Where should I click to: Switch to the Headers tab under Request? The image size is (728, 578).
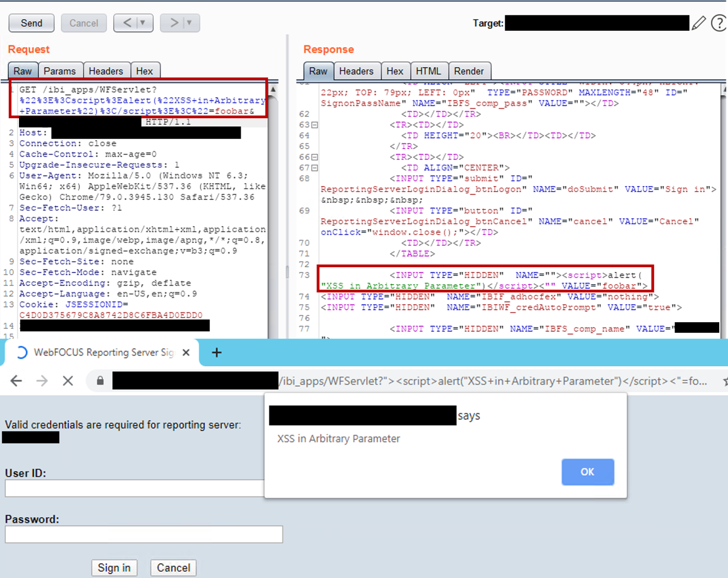[106, 71]
